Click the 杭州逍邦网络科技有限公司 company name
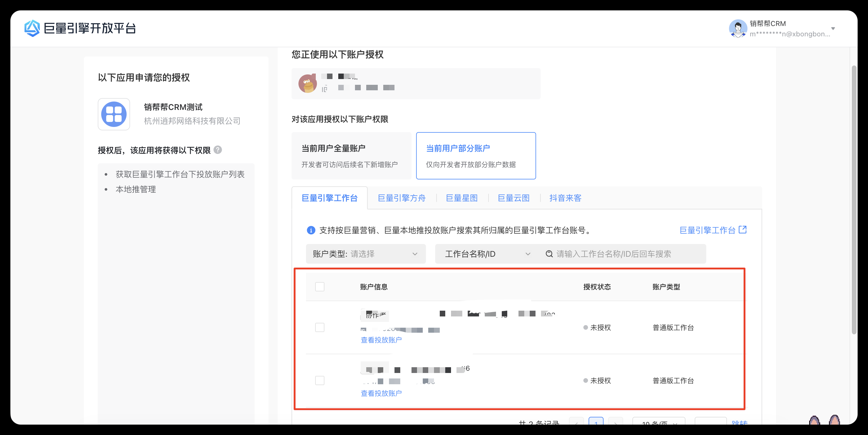The width and height of the screenshot is (868, 435). [192, 121]
